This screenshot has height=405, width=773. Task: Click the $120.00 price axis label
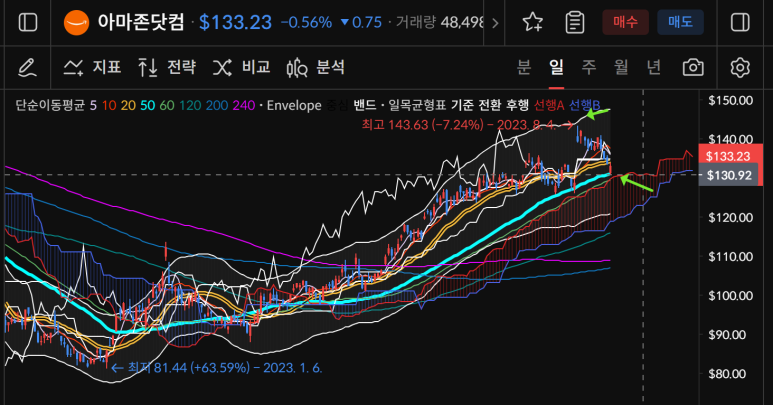[x=731, y=217]
